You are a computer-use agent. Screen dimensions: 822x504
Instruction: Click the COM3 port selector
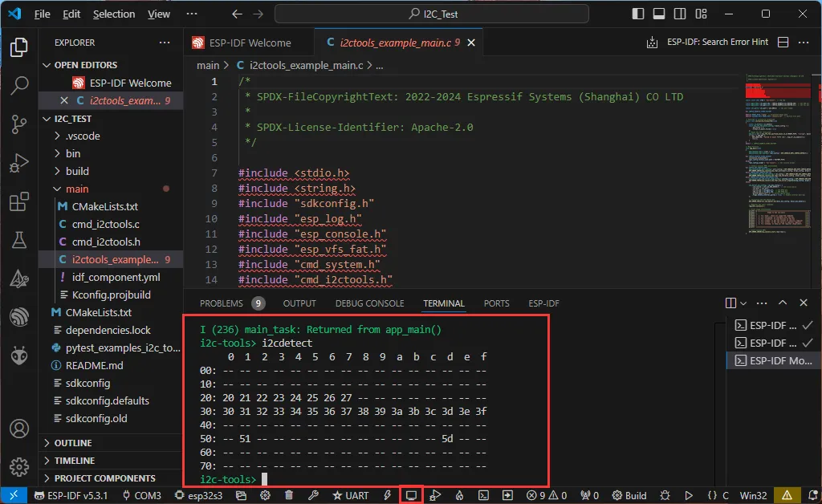pyautogui.click(x=143, y=495)
